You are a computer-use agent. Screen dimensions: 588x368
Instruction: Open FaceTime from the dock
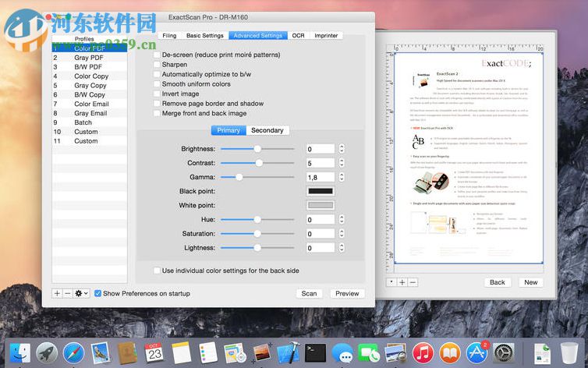pos(369,352)
